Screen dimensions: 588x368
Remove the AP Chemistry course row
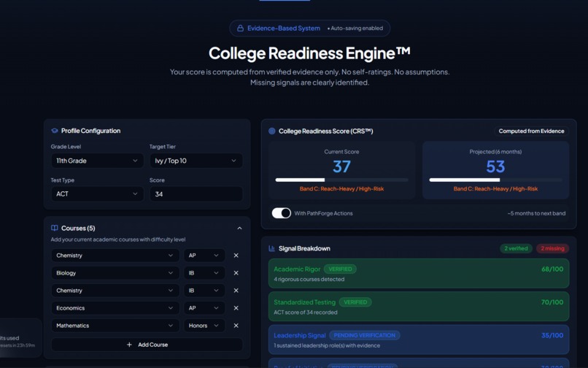tap(236, 256)
